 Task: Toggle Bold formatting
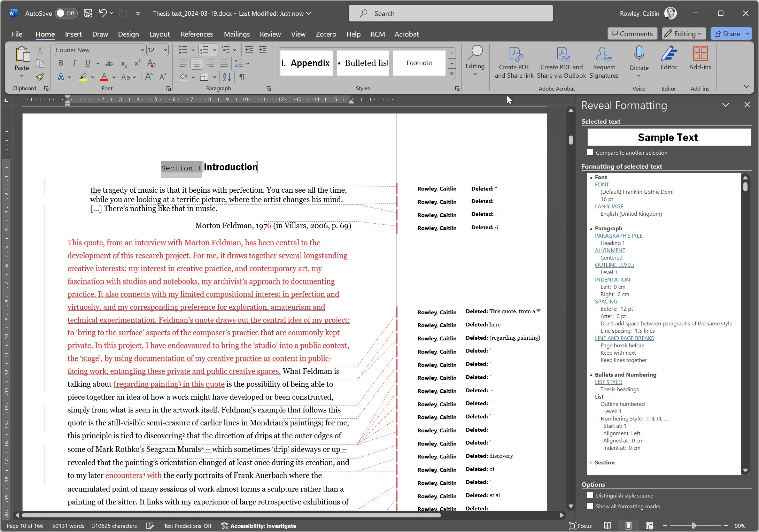pos(61,63)
